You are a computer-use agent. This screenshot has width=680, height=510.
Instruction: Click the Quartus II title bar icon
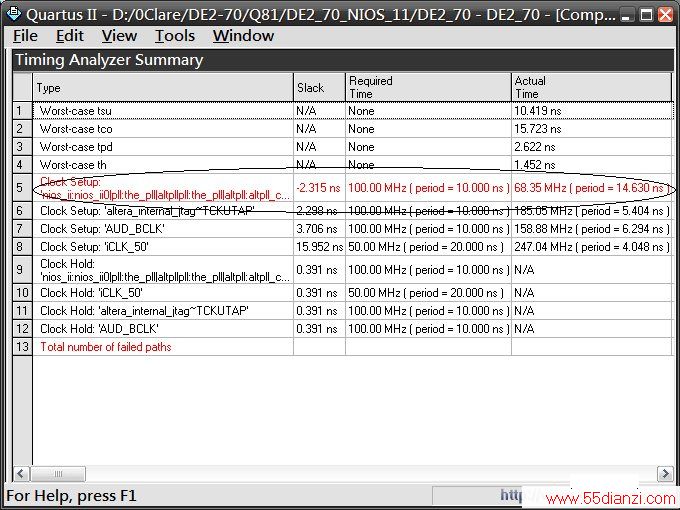pyautogui.click(x=13, y=13)
